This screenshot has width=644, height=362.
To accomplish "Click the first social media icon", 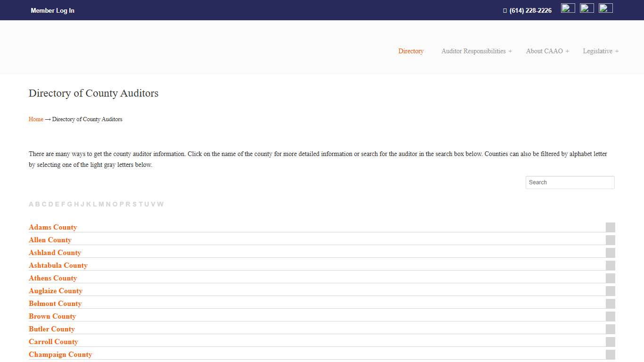I will pos(568,8).
